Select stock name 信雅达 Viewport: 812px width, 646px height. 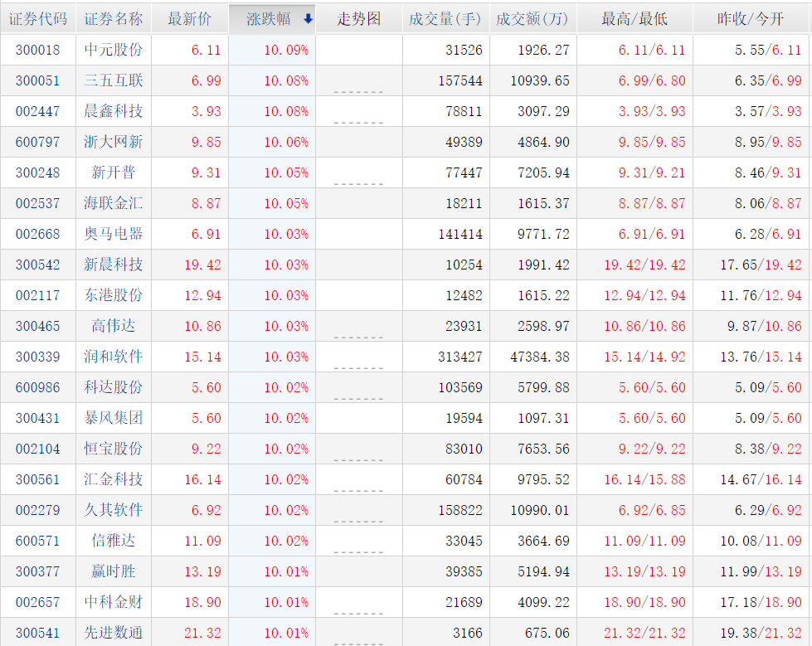(114, 541)
